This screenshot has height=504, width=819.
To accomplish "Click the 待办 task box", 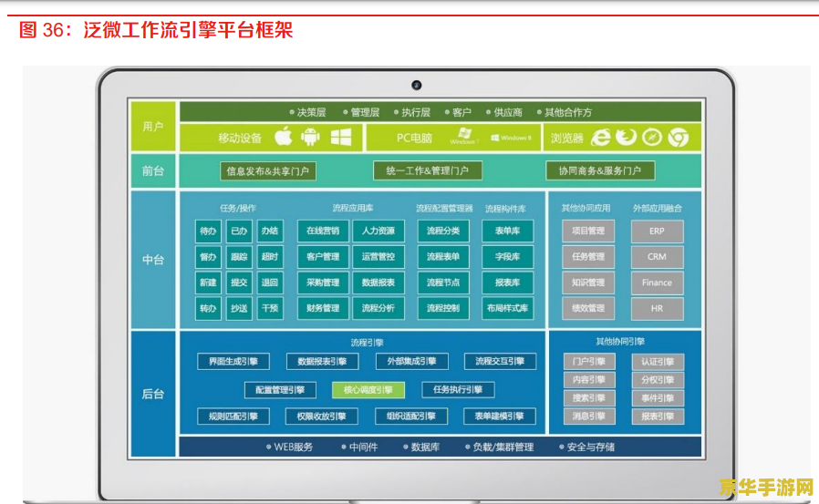I will click(x=208, y=231).
